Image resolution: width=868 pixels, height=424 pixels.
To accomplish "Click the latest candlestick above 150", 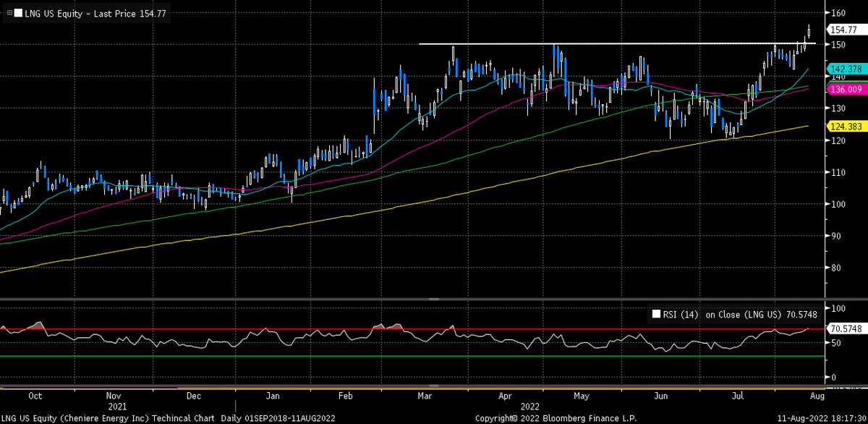I will tap(809, 30).
